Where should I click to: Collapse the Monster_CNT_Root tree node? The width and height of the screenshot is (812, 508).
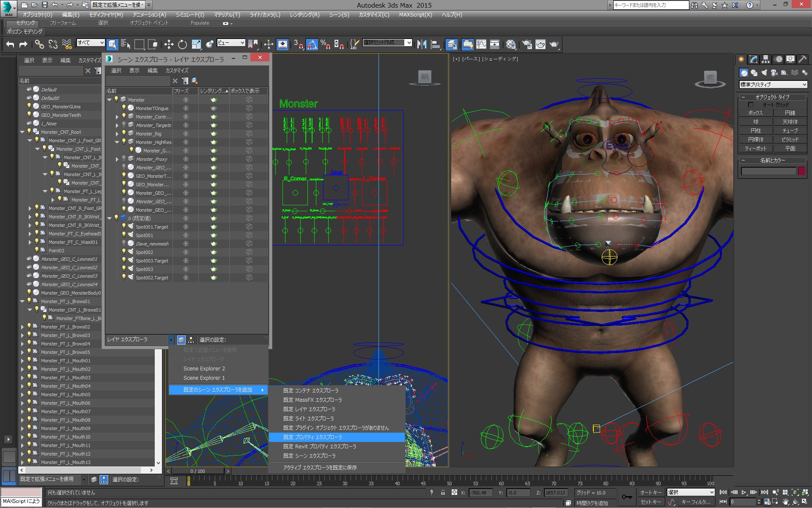pos(22,132)
